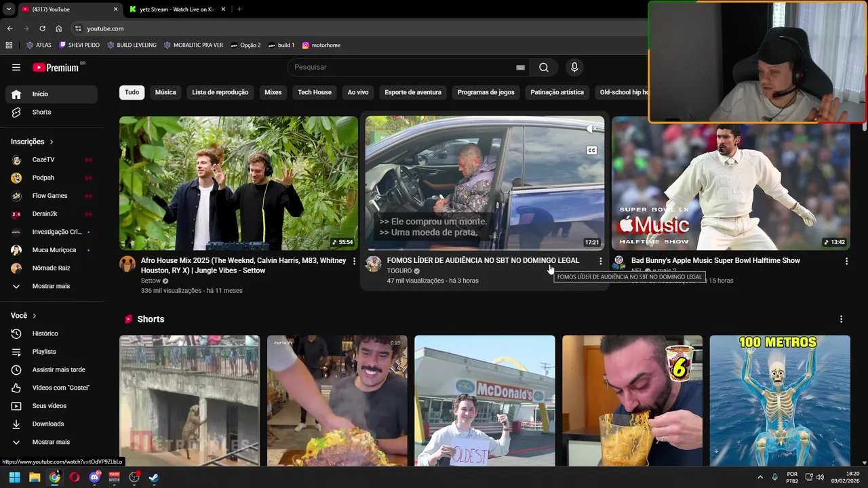The width and height of the screenshot is (868, 488).
Task: Open the tab search dropdown in Chrome
Action: [9, 9]
